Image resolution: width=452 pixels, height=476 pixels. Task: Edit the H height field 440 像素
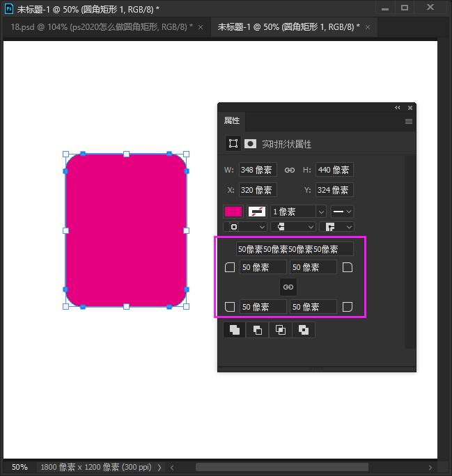click(x=334, y=170)
